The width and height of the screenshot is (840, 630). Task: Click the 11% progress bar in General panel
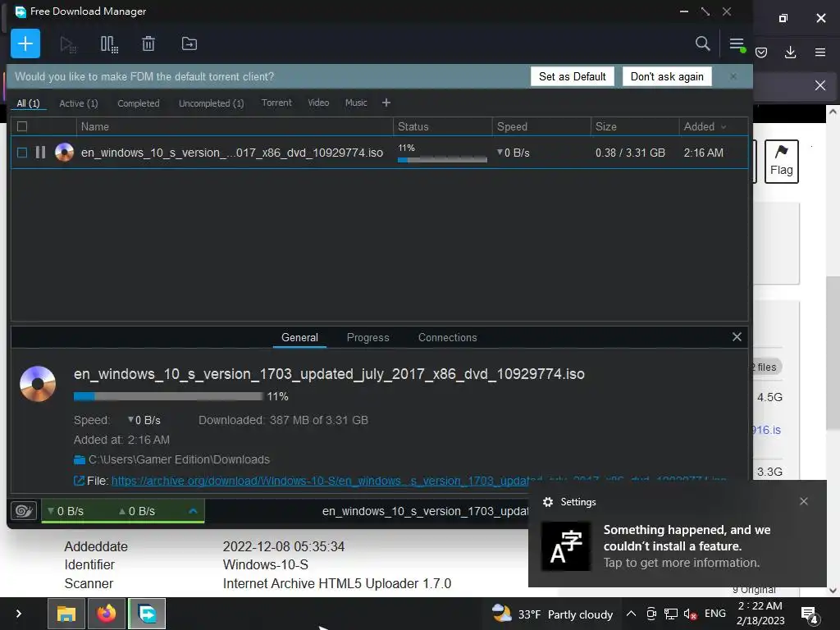168,396
